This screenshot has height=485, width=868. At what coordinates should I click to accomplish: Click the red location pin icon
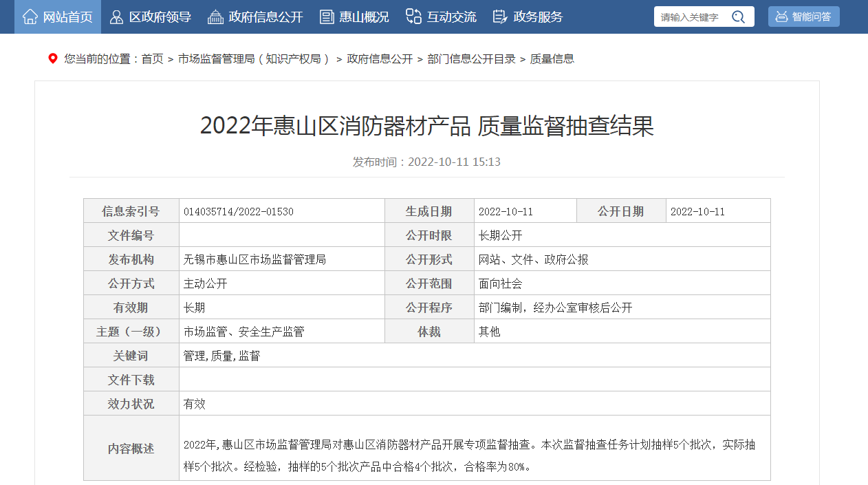click(53, 58)
